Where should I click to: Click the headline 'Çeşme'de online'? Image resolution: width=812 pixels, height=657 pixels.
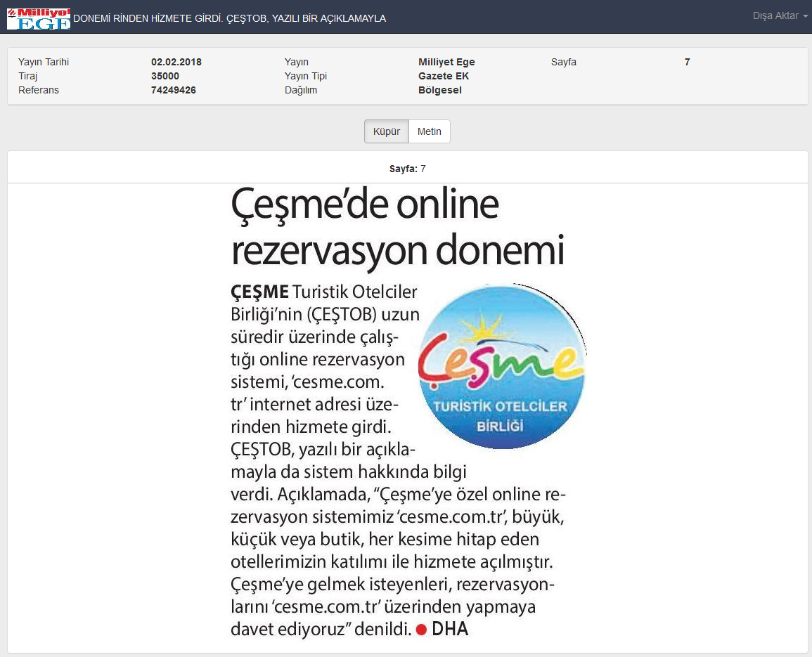[x=365, y=204]
